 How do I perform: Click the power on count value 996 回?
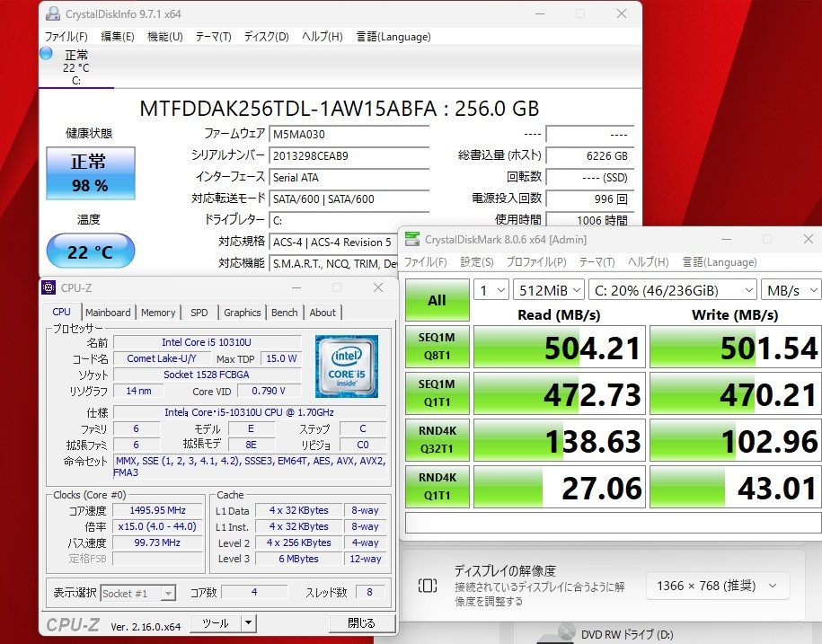pyautogui.click(x=589, y=198)
